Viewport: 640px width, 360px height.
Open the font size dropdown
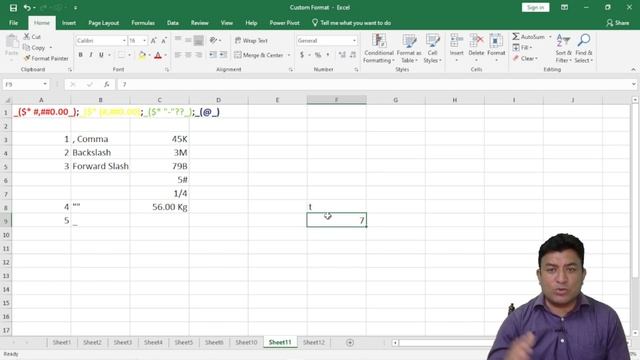point(144,41)
